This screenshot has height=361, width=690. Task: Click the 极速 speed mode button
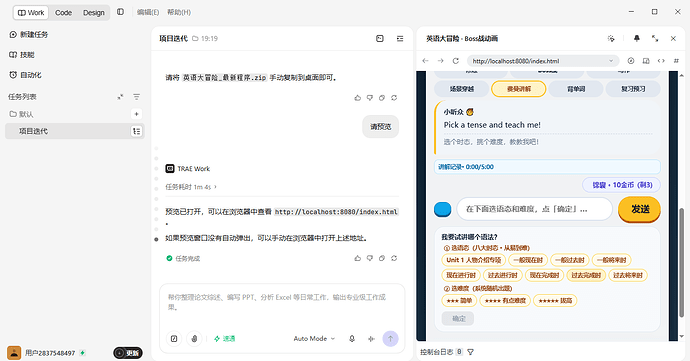(x=224, y=339)
